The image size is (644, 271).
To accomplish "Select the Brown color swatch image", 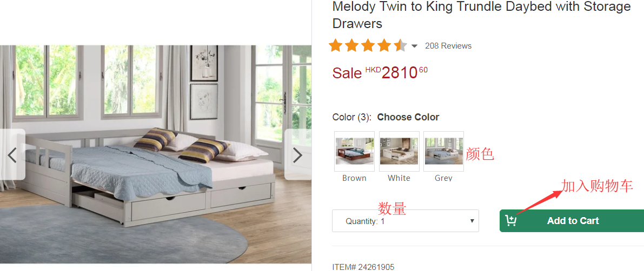I will (355, 151).
